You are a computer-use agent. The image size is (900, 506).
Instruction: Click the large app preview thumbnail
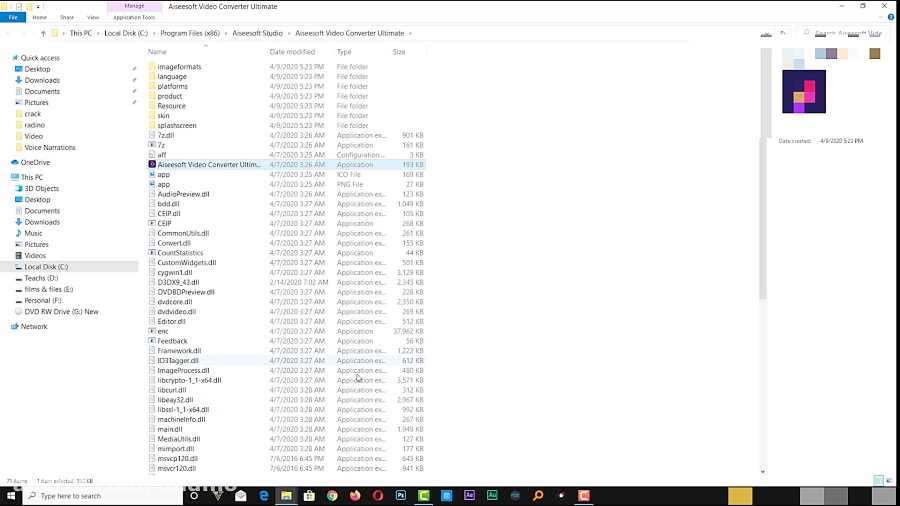(x=804, y=92)
